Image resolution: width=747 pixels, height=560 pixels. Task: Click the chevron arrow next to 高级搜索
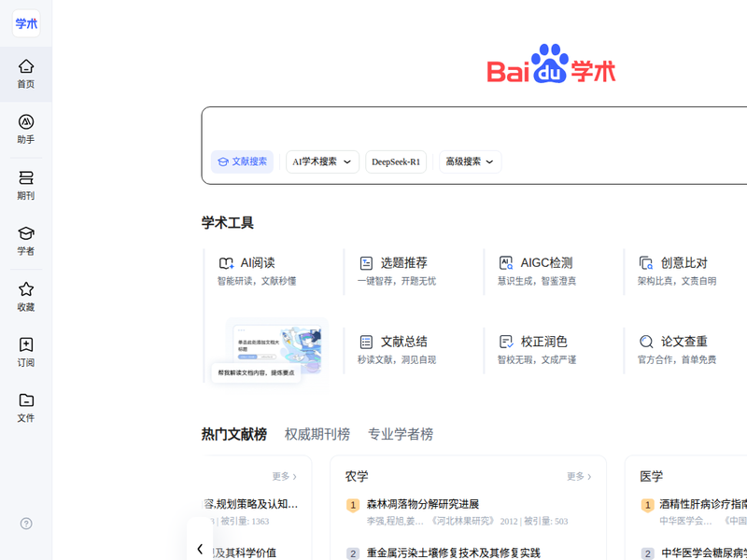[x=489, y=161]
